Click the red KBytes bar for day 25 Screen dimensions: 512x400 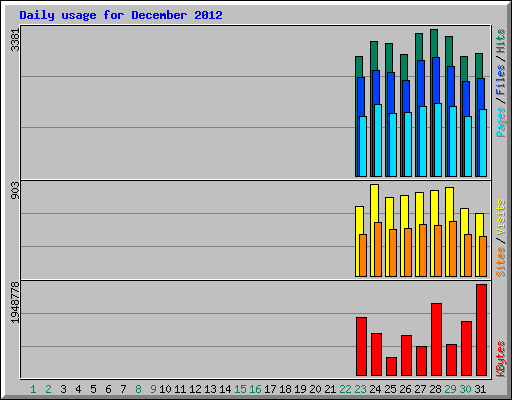point(391,367)
